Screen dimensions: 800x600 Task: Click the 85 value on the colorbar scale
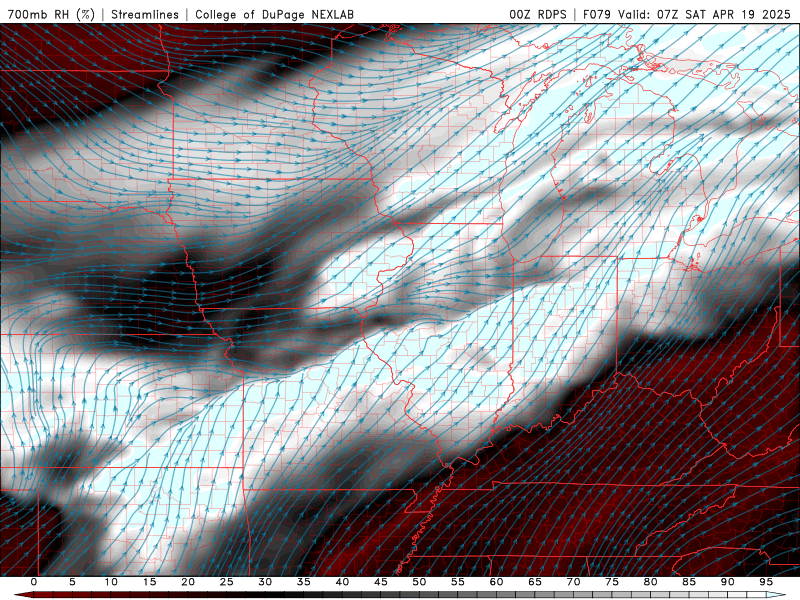689,582
